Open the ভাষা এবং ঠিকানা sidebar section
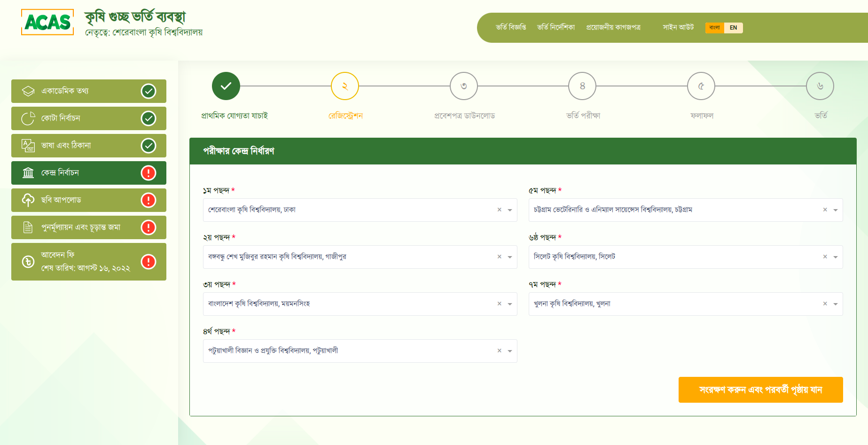 click(x=89, y=146)
